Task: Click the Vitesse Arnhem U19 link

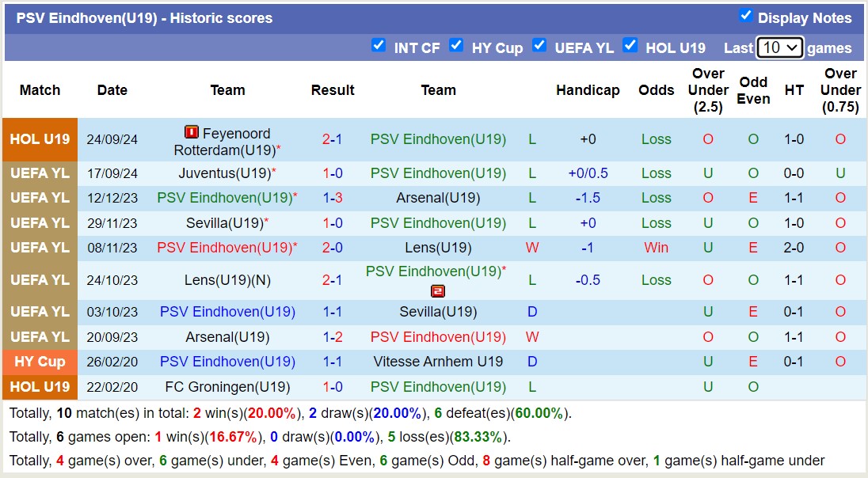Action: click(438, 362)
